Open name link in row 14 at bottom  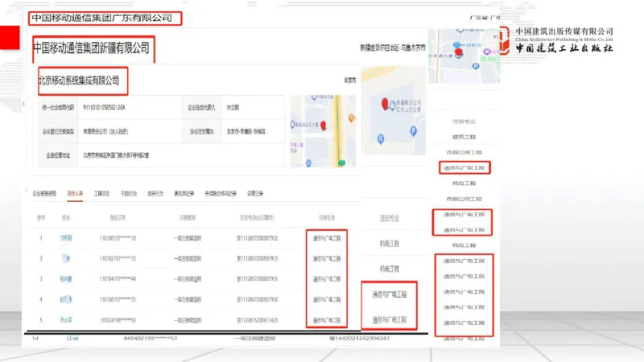click(72, 338)
